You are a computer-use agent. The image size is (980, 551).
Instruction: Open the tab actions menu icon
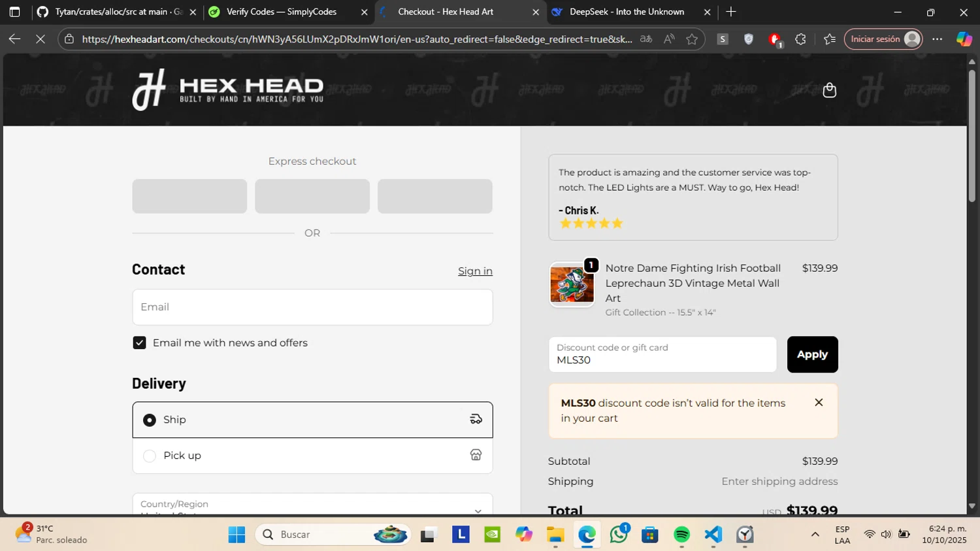coord(14,12)
